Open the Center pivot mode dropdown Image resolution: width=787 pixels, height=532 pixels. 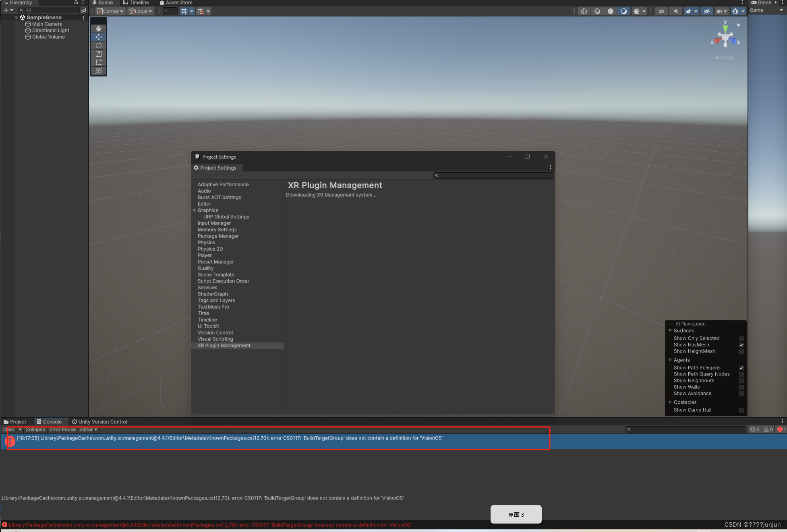click(110, 11)
